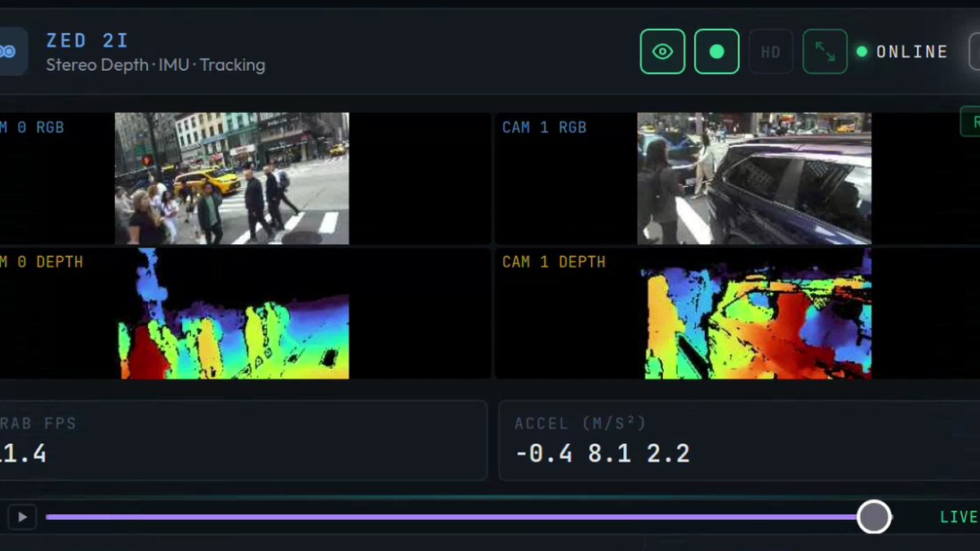
Task: Open the CAM 1 RGB car image
Action: (x=755, y=179)
